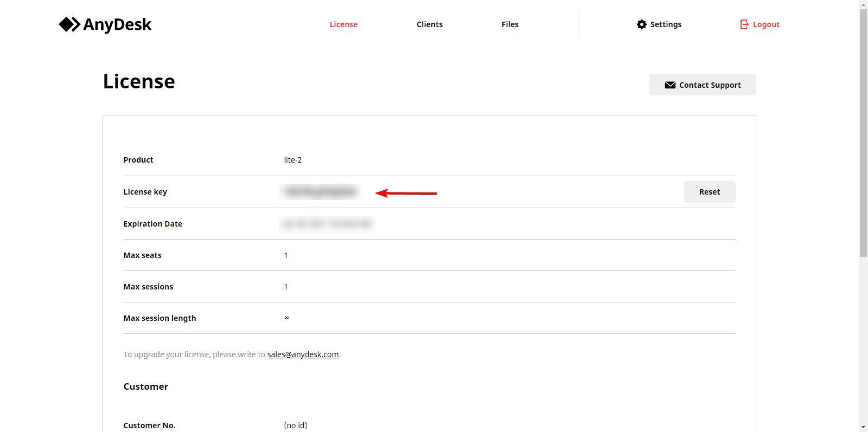This screenshot has height=432, width=868.
Task: Click the scrollbar up arrow
Action: click(863, 4)
